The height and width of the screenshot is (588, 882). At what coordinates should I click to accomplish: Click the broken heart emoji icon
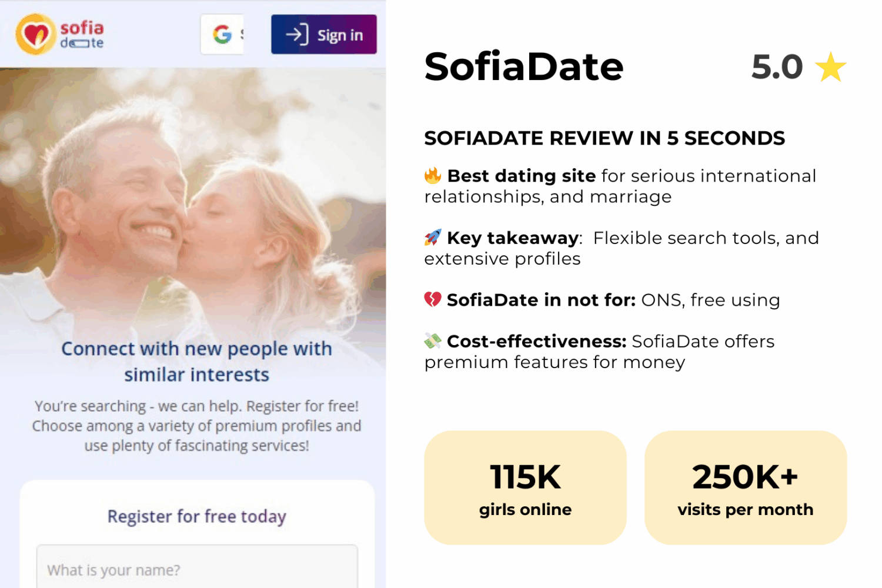point(433,300)
